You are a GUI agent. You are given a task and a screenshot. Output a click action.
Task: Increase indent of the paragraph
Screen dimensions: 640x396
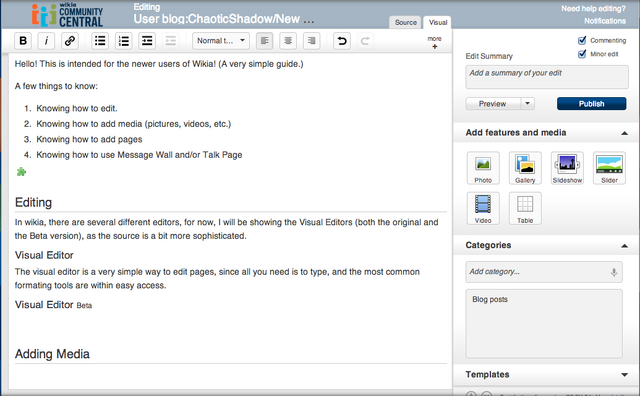coord(147,41)
